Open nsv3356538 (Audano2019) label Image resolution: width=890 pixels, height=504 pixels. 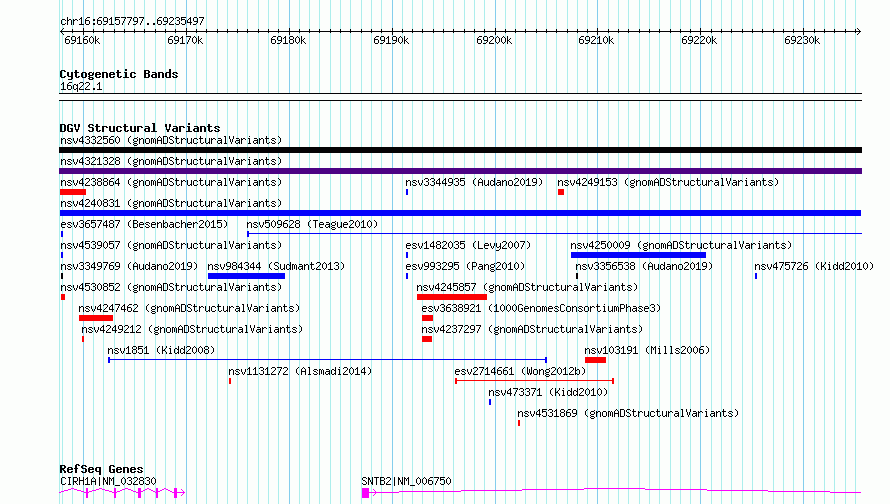click(644, 266)
